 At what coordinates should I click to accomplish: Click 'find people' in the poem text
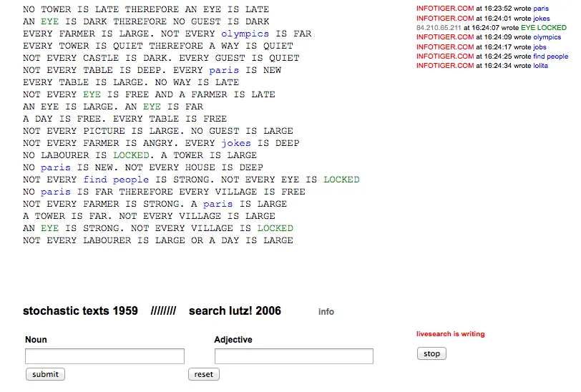pyautogui.click(x=116, y=180)
